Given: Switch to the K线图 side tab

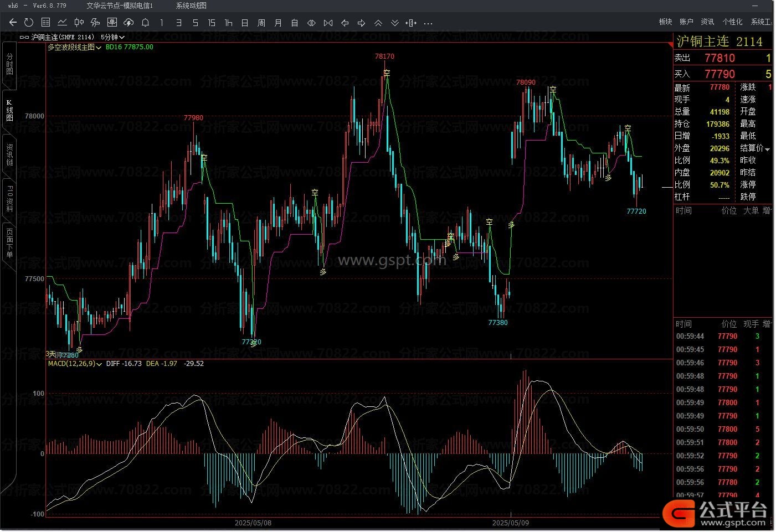Looking at the screenshot, I should point(9,110).
